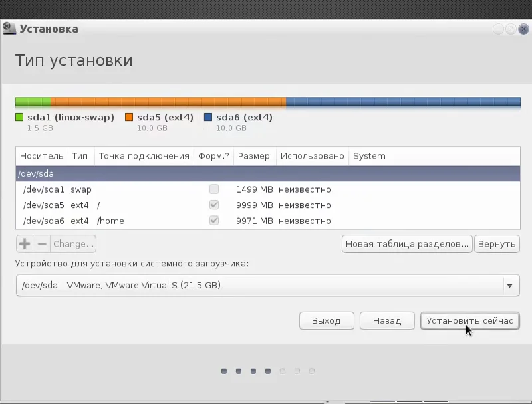Viewport: 532px width, 404px height.
Task: Click the swap type cell
Action: click(81, 189)
